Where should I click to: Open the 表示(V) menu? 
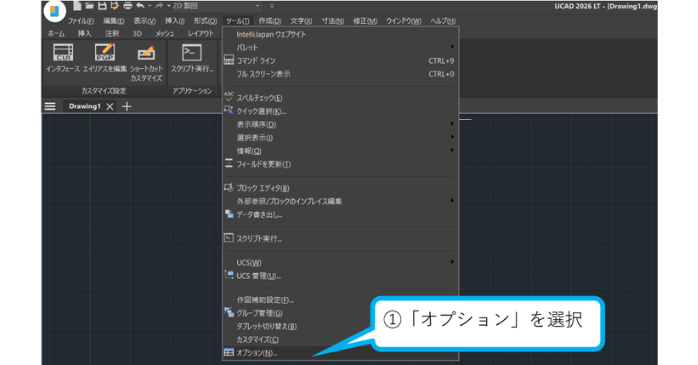click(145, 21)
